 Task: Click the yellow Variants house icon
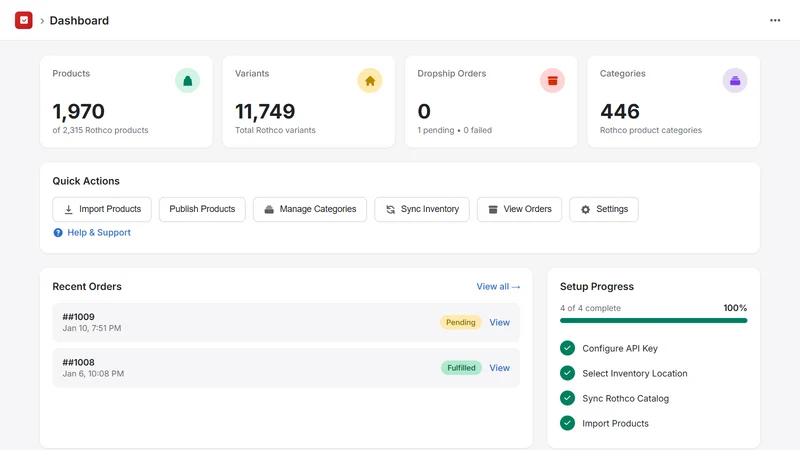coord(370,81)
